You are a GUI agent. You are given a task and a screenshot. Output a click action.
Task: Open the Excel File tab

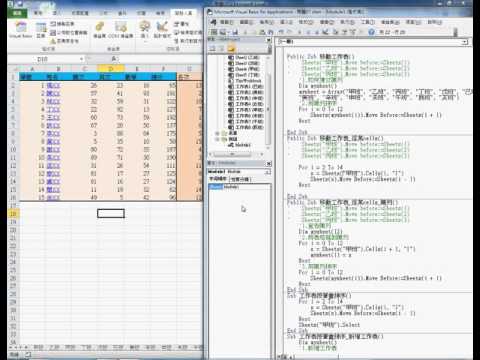17,13
